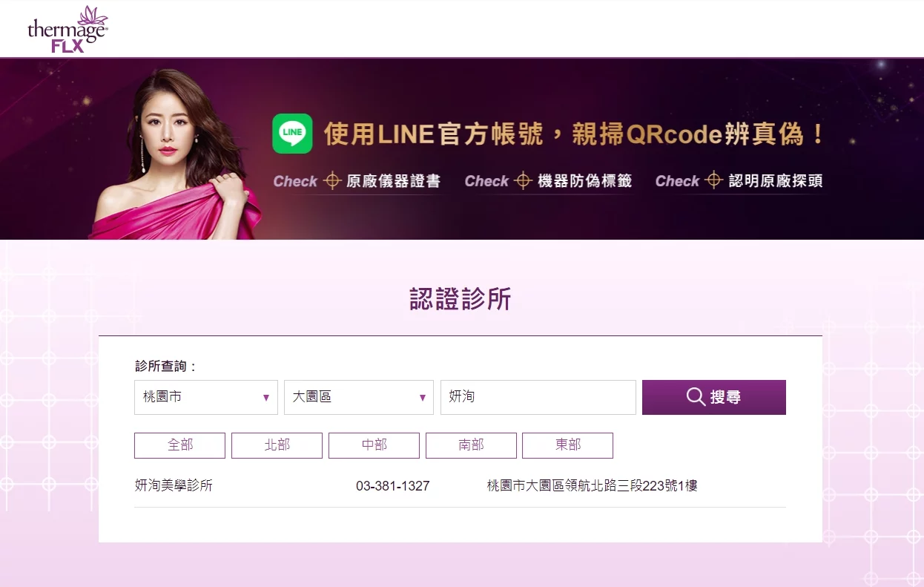Click the LINE QRcode promotional banner
The height and width of the screenshot is (587, 924).
tap(462, 148)
